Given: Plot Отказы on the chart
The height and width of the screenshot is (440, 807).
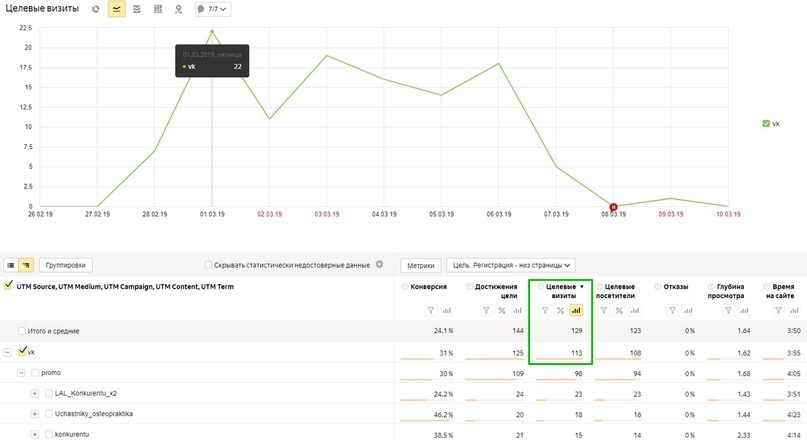Looking at the screenshot, I should 688,310.
